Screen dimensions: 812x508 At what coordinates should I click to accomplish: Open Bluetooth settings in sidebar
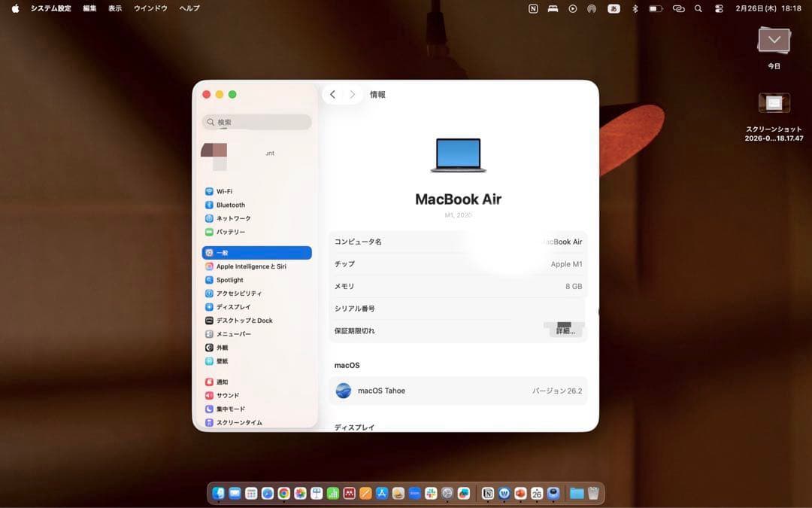tap(257, 205)
